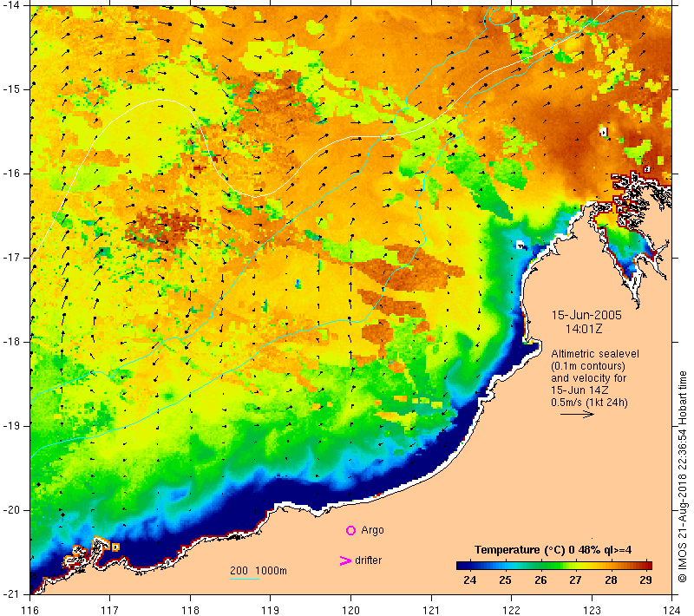The width and height of the screenshot is (694, 616).
Task: Click latitude axis label -17
Action: click(x=11, y=258)
